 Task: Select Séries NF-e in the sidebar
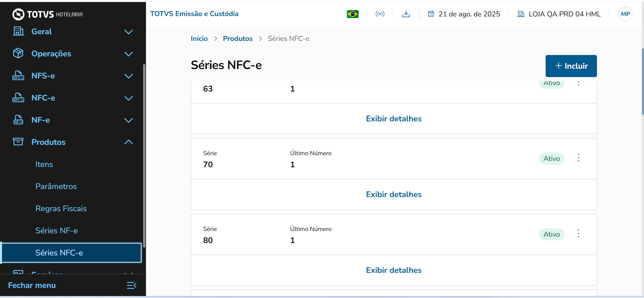(56, 231)
